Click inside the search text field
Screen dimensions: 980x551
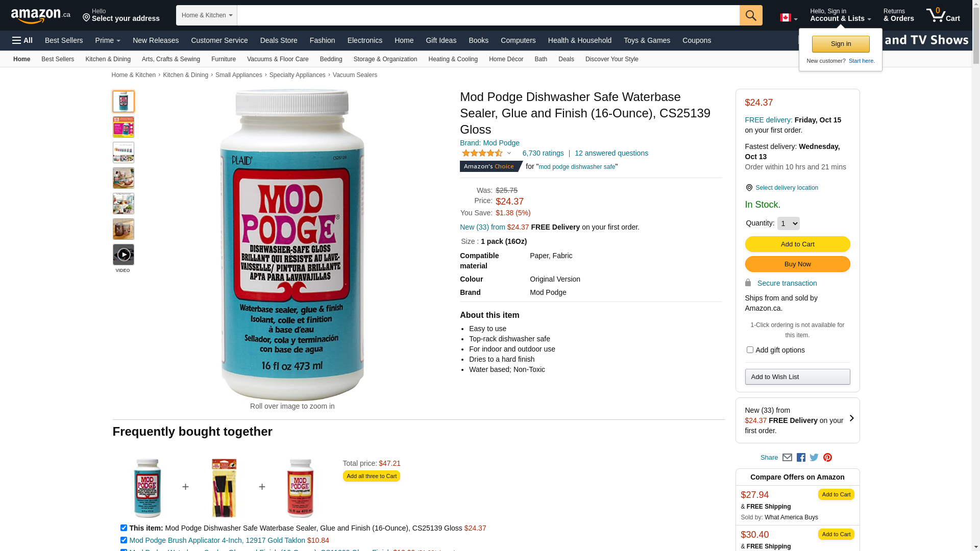coord(488,15)
